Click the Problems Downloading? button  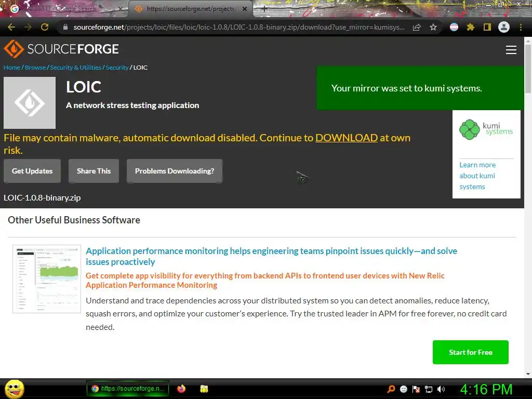pos(175,171)
